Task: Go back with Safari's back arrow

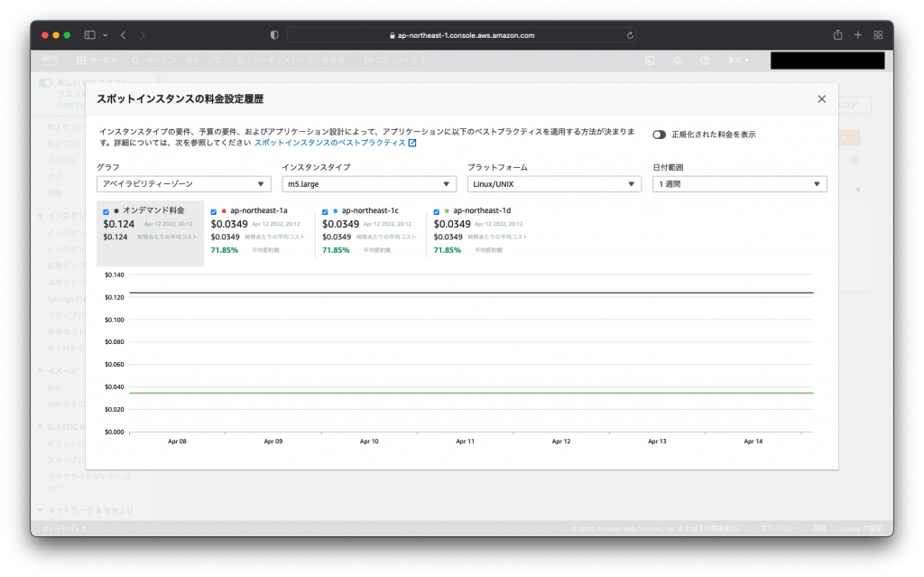Action: (123, 35)
